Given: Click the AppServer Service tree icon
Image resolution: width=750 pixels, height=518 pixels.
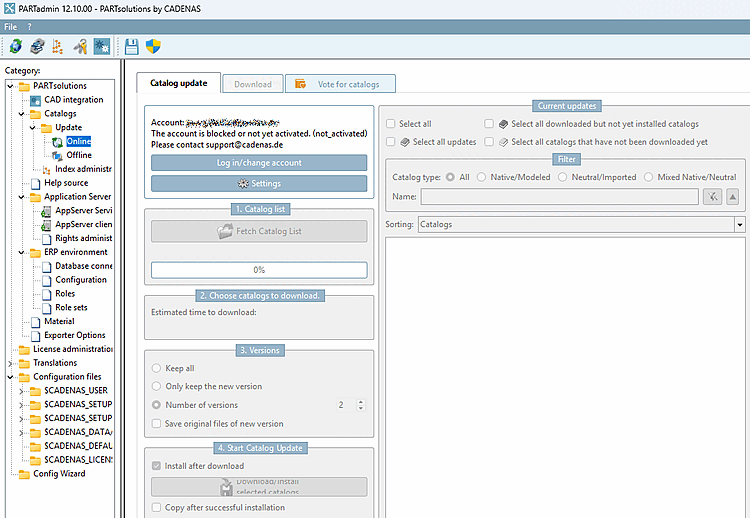Looking at the screenshot, I should (46, 211).
